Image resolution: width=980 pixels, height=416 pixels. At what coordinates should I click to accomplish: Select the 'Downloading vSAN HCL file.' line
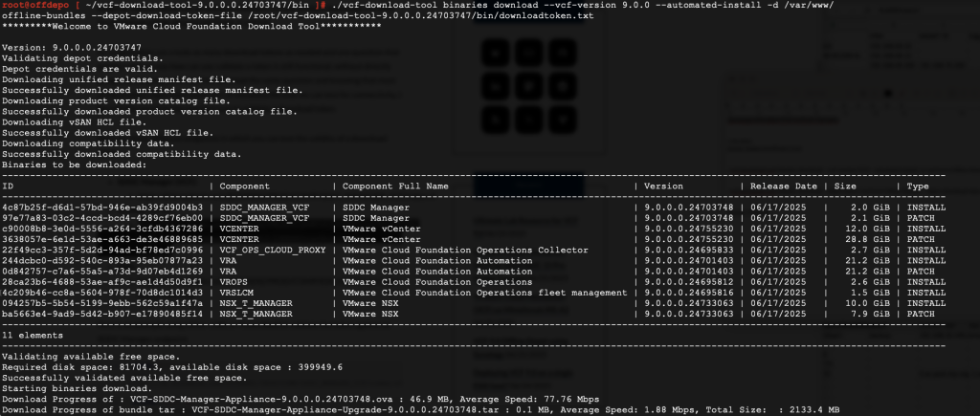pos(75,121)
